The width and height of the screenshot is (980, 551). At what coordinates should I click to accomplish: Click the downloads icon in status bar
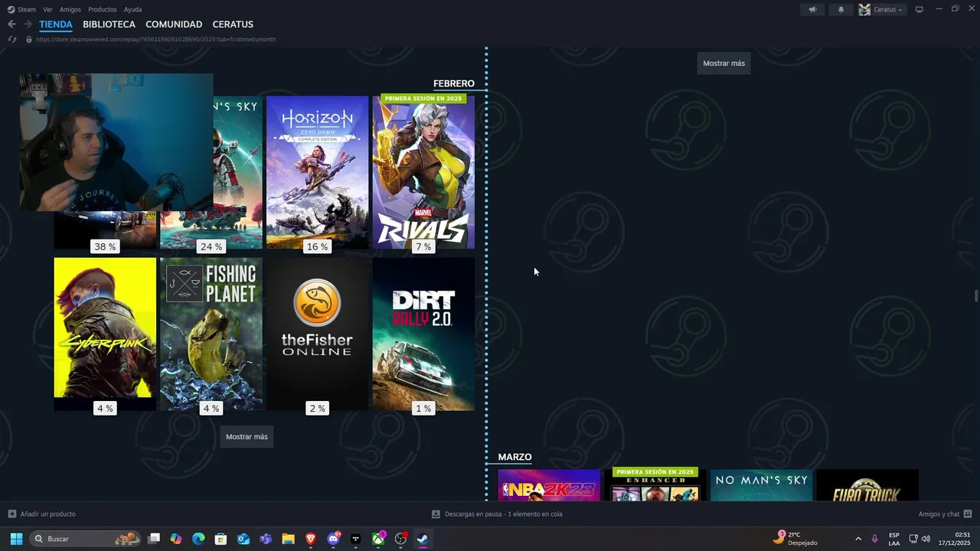click(x=436, y=514)
